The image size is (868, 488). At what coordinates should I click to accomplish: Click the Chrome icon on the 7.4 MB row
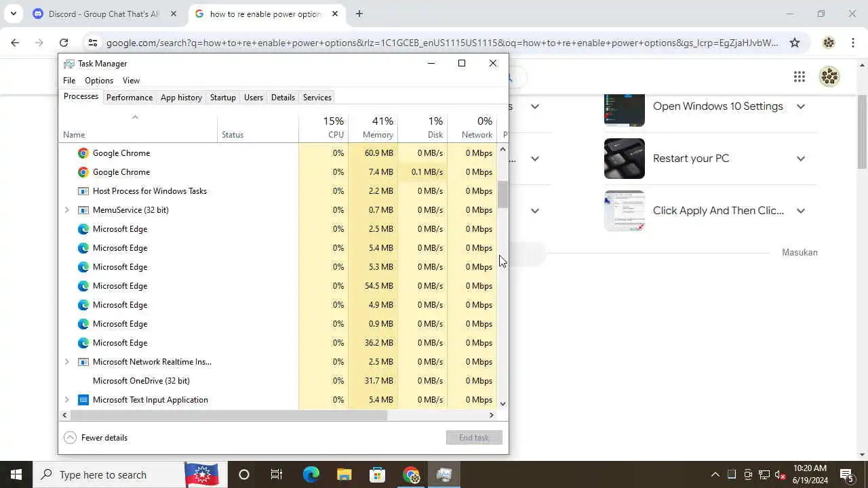pyautogui.click(x=83, y=172)
